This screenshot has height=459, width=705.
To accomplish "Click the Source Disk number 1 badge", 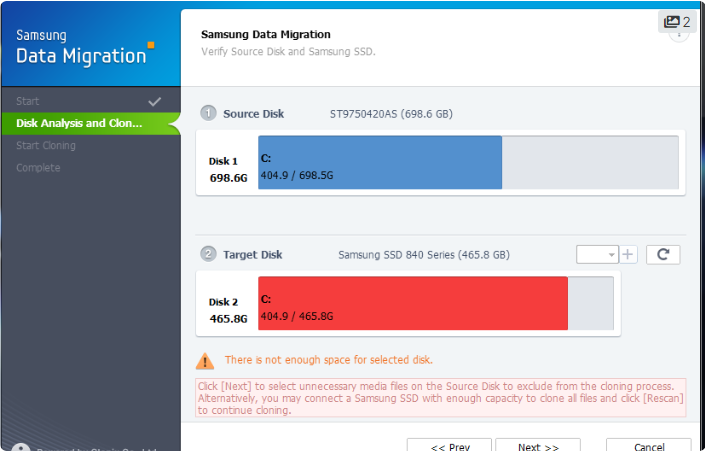I will pos(208,113).
